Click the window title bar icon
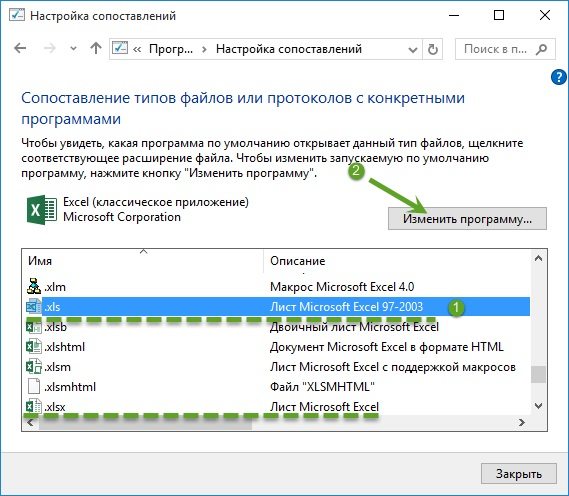 pyautogui.click(x=17, y=16)
